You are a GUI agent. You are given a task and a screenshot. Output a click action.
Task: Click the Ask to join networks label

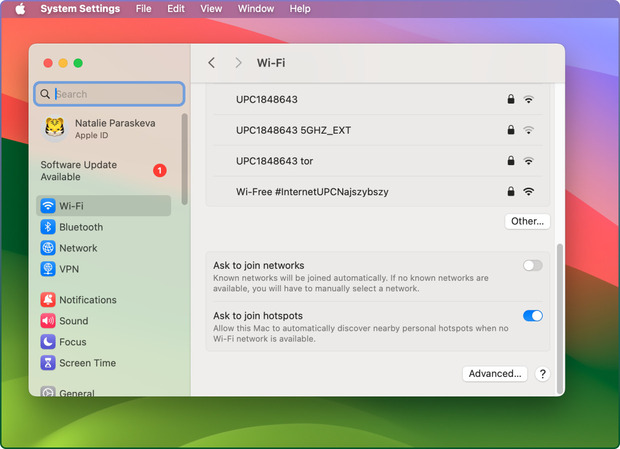point(259,265)
